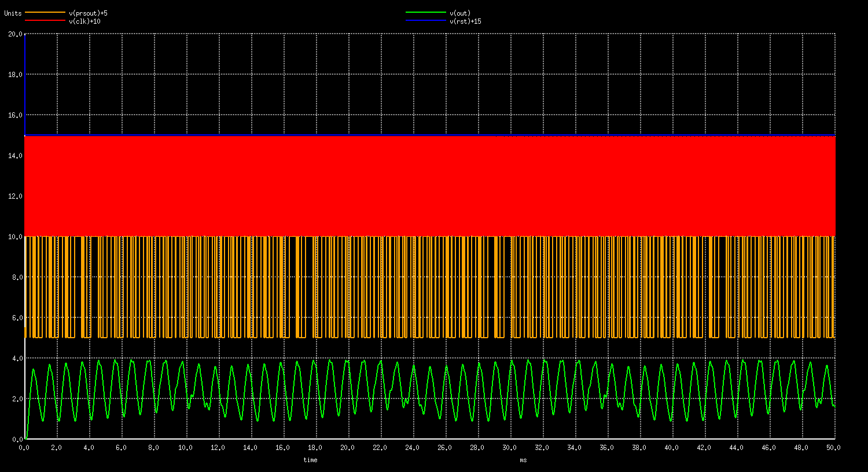This screenshot has height=472, width=868.
Task: Click the ms unit label
Action: pos(523,460)
